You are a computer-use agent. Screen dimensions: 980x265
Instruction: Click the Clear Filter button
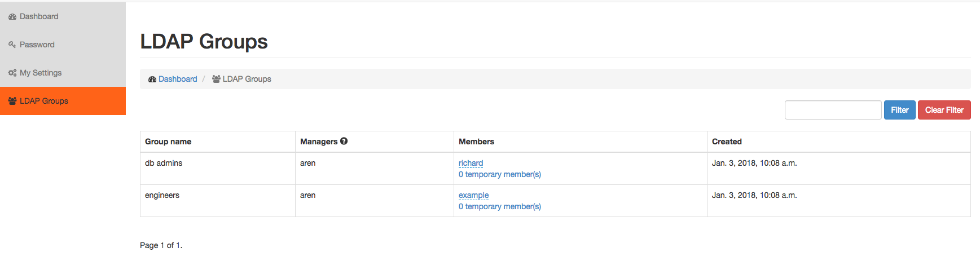(944, 110)
